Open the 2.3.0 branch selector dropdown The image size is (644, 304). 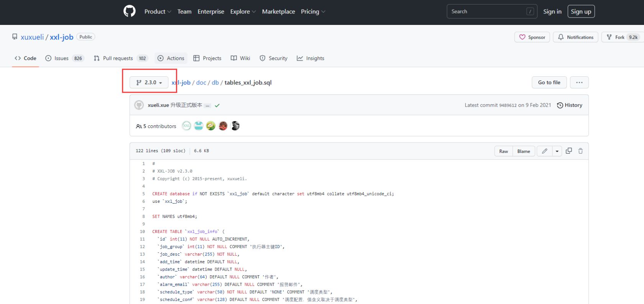[149, 82]
